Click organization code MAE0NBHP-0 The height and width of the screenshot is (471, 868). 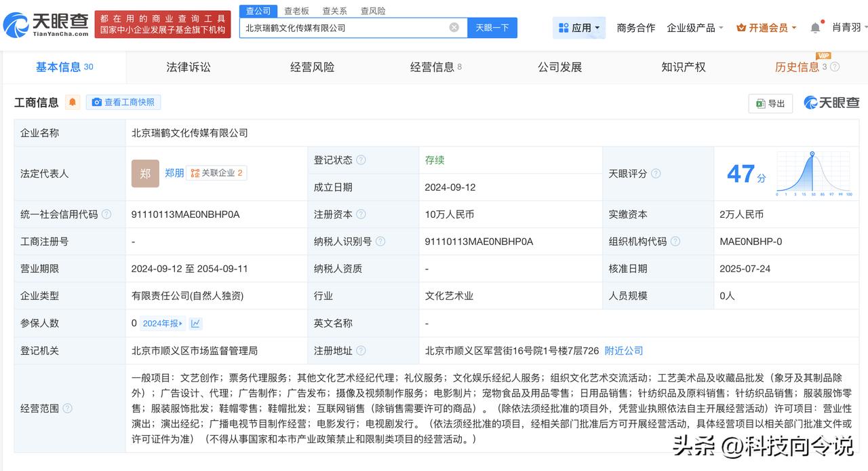point(751,242)
